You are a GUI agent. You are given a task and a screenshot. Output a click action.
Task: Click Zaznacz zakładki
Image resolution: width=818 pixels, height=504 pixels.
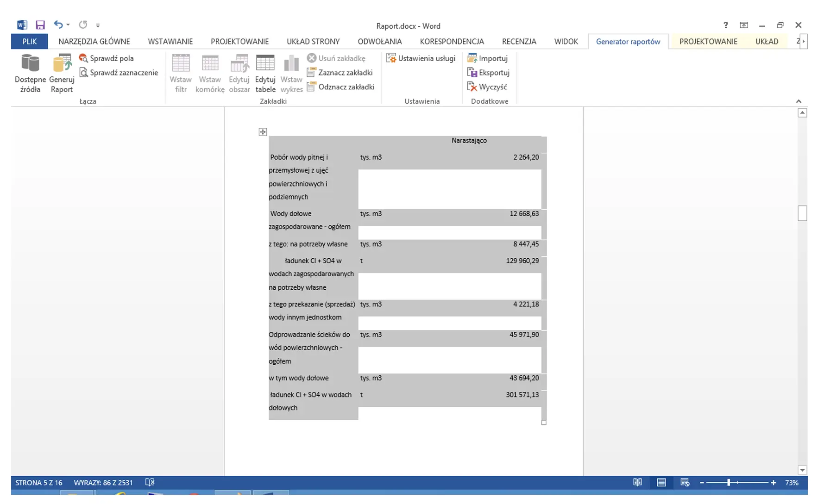pos(340,73)
